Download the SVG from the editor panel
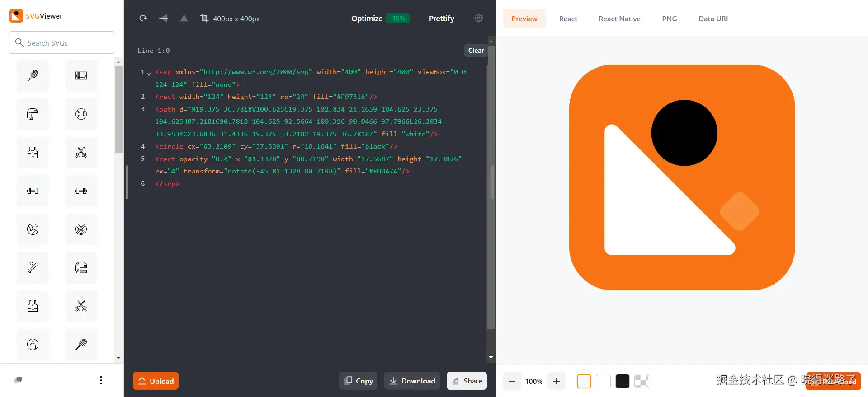Viewport: 868px width, 397px height. [412, 381]
